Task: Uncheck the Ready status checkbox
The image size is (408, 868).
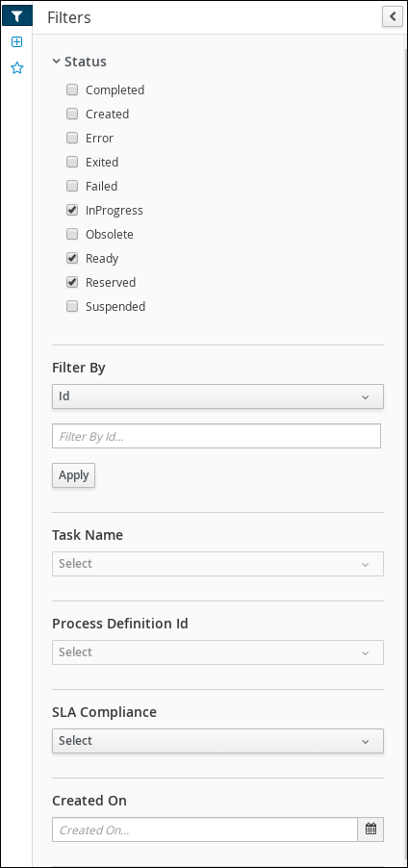Action: (72, 258)
